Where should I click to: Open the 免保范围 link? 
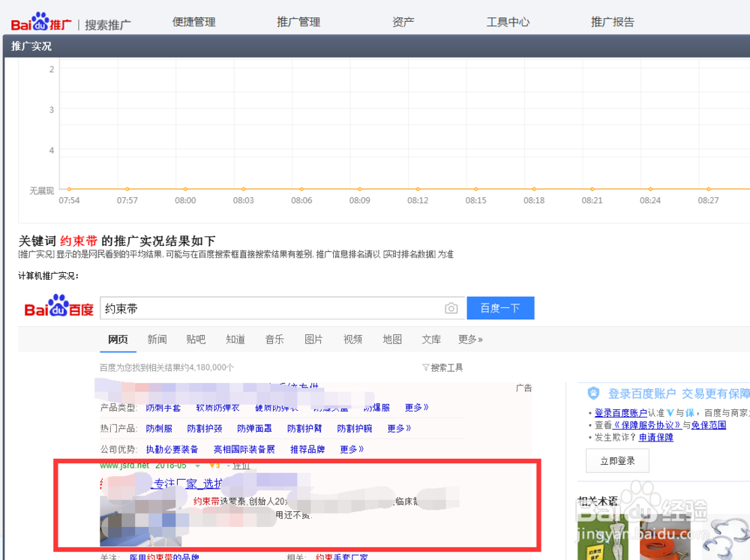709,425
